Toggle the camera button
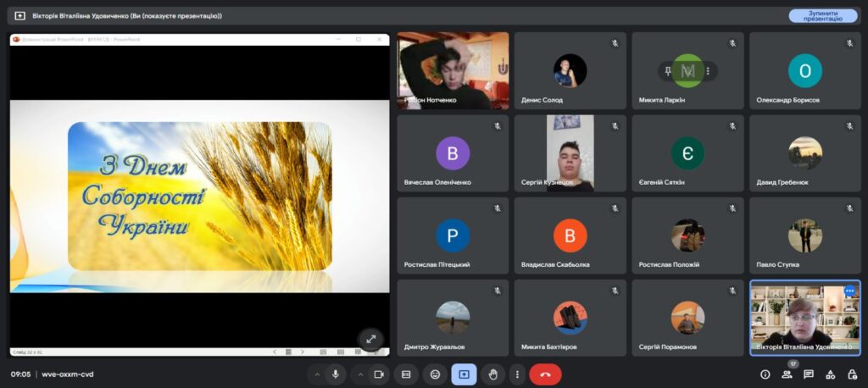The height and width of the screenshot is (388, 868). click(379, 374)
